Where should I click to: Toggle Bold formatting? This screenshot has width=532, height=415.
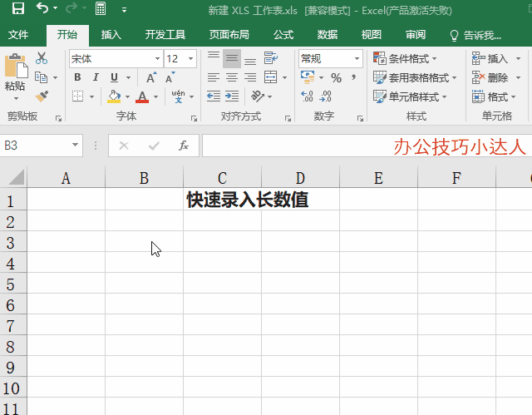77,77
